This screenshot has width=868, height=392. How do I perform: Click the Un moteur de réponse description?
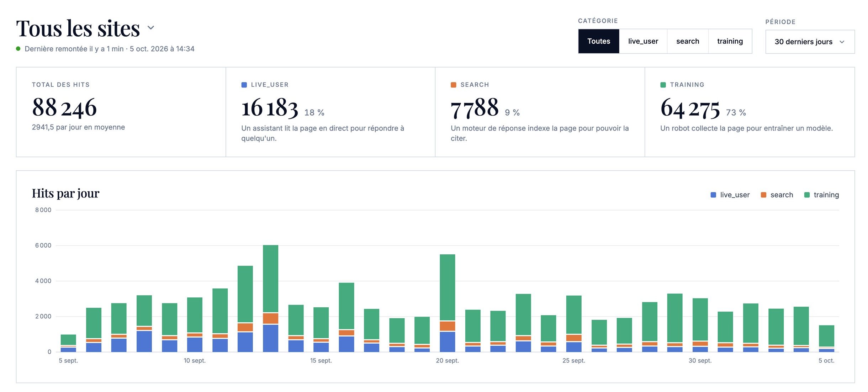[540, 133]
